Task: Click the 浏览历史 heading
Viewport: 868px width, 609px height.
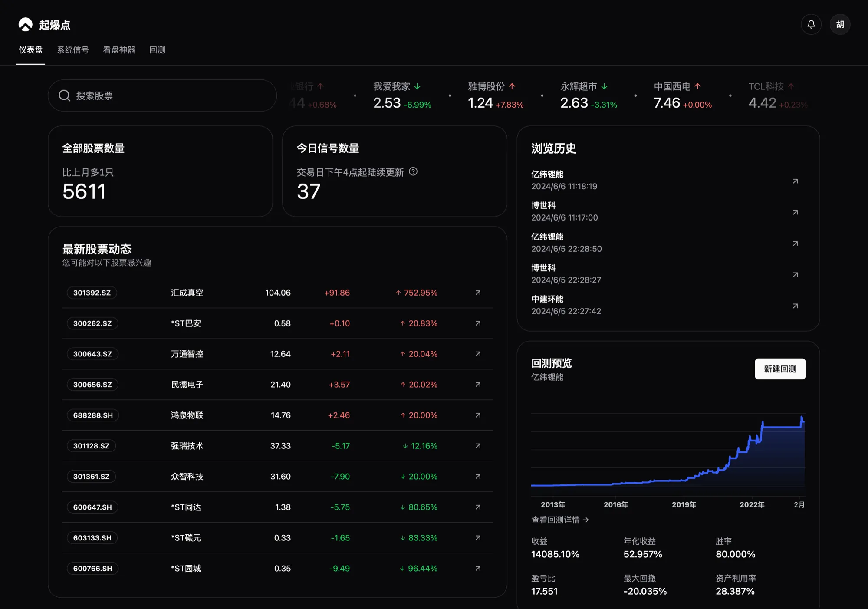Action: coord(554,148)
